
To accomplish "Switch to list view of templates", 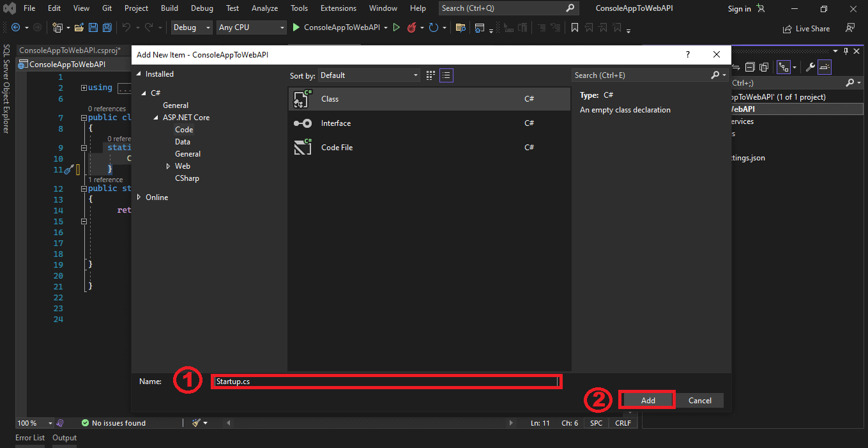I will [x=446, y=75].
